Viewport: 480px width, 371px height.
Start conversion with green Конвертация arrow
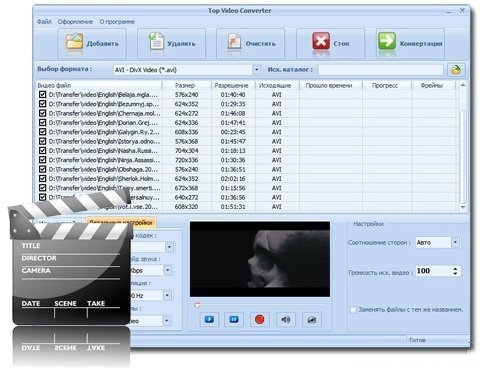click(x=387, y=42)
